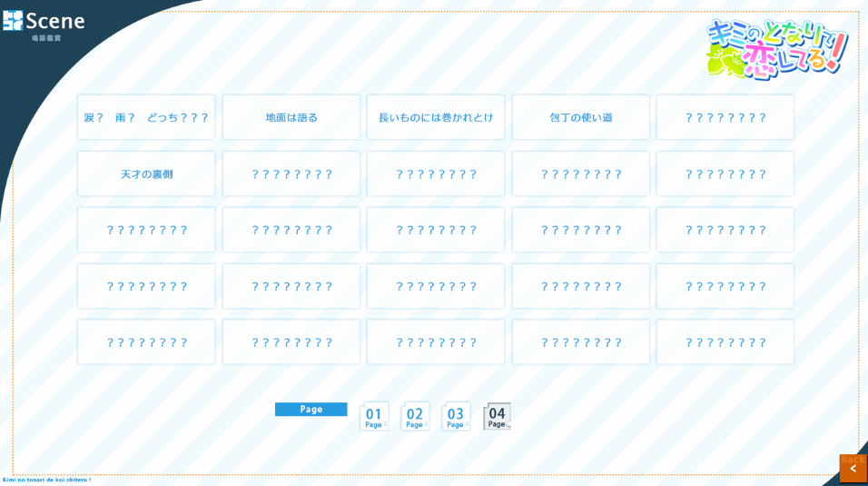Open scene 天才の裏側
The width and height of the screenshot is (868, 486).
(146, 174)
